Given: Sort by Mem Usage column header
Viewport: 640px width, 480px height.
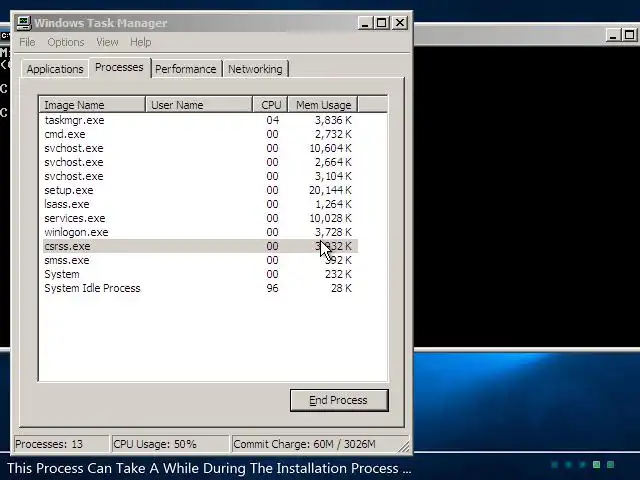Looking at the screenshot, I should pos(323,105).
